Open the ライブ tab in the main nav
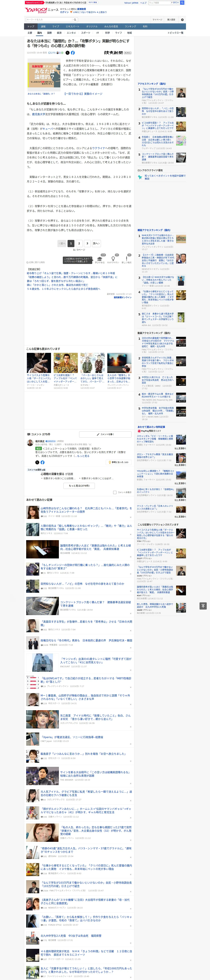The image size is (210, 980). (x=56, y=26)
